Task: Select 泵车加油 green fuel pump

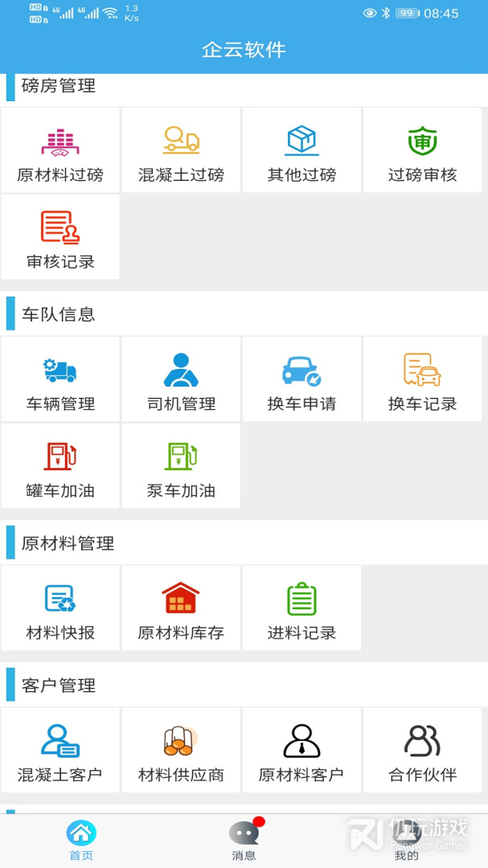Action: (181, 457)
